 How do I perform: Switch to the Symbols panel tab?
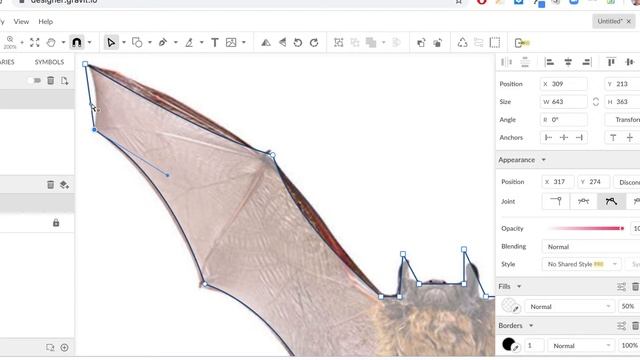click(49, 62)
